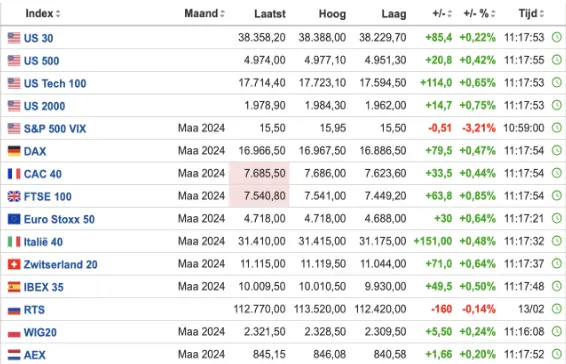Sort table by +/- change column
This screenshot has width=566, height=364.
click(x=442, y=13)
